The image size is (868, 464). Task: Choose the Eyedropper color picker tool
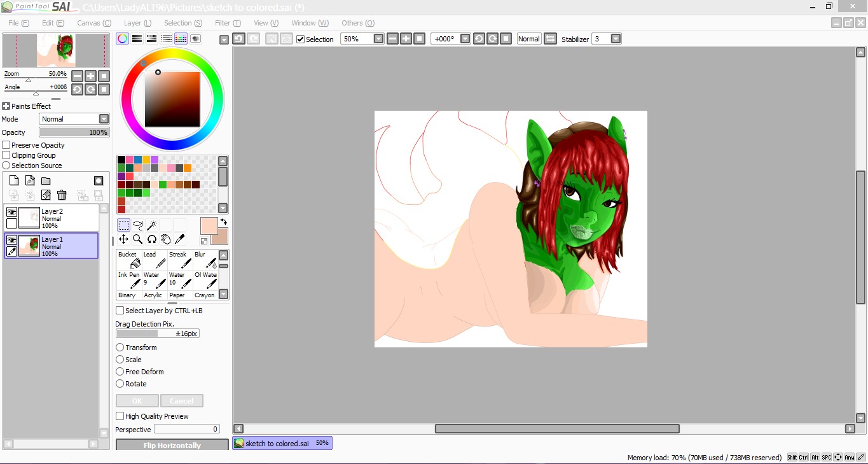pyautogui.click(x=179, y=239)
